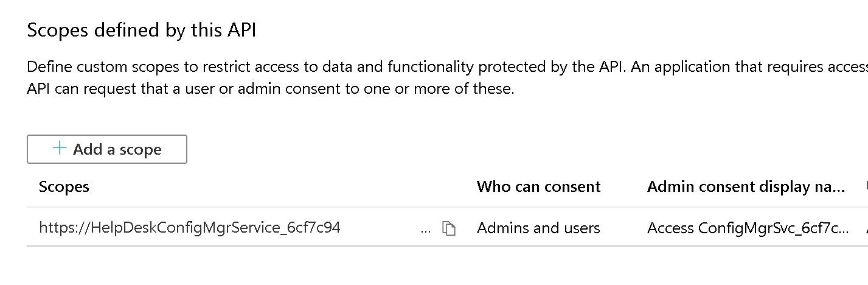This screenshot has width=868, height=285.
Task: Click the ellipsis next to the scope URI
Action: pyautogui.click(x=426, y=230)
